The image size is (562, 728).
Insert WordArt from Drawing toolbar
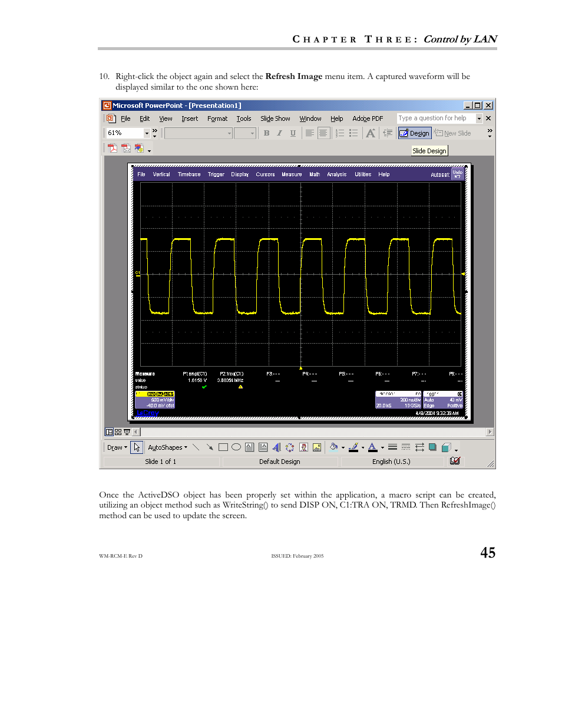276,447
